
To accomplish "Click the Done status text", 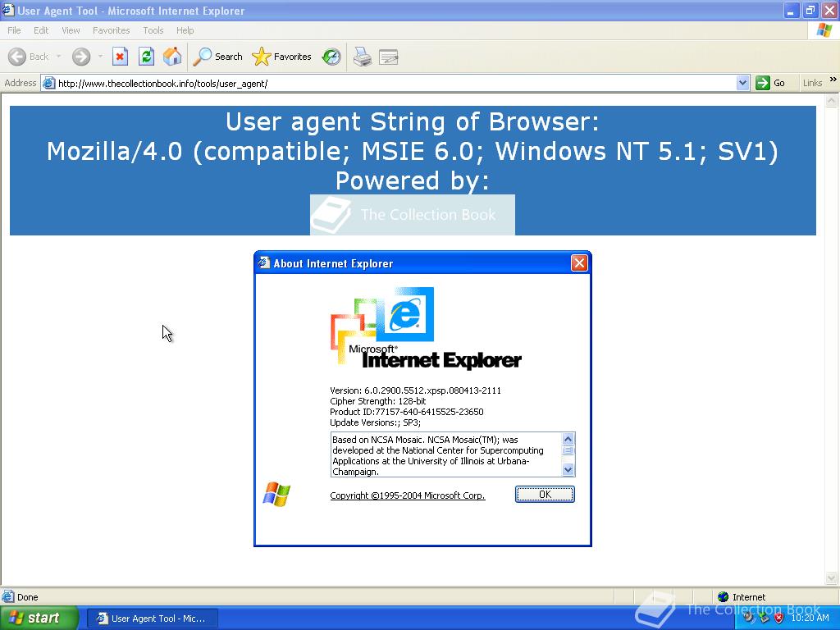I will tap(28, 597).
